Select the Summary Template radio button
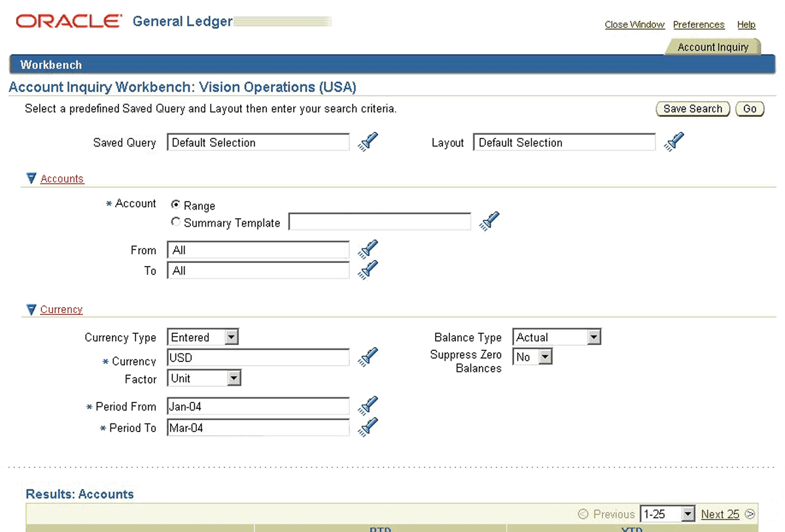The image size is (785, 532). (175, 222)
